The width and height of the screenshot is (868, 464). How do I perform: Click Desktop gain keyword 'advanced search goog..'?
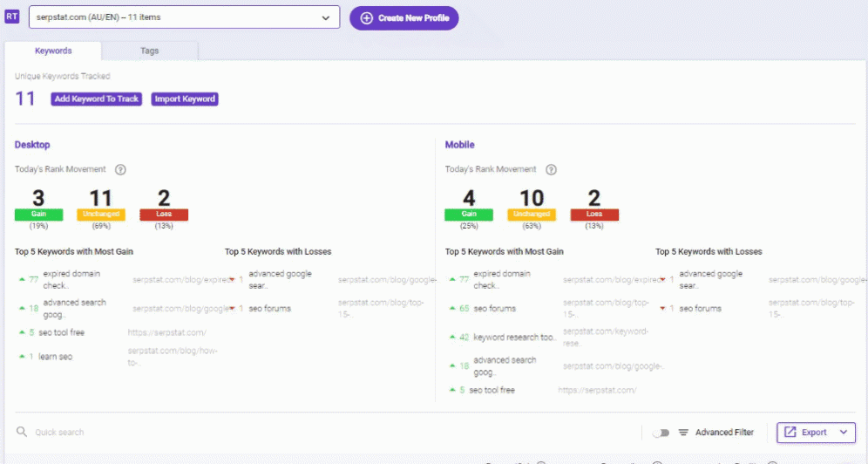(x=75, y=309)
